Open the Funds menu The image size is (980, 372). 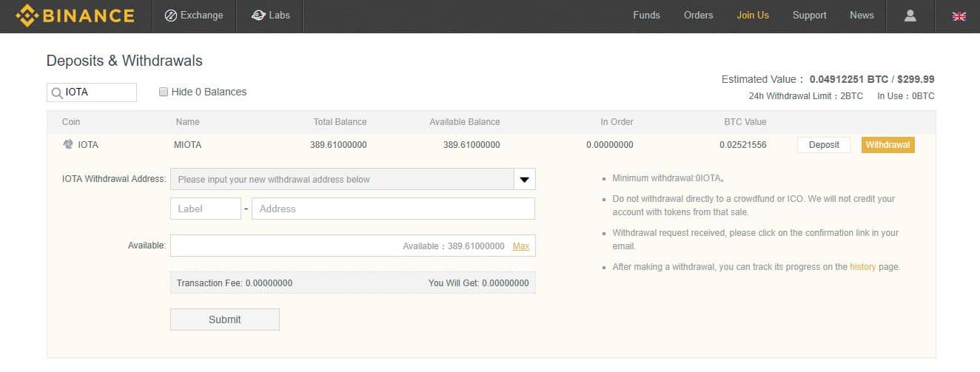click(x=646, y=15)
